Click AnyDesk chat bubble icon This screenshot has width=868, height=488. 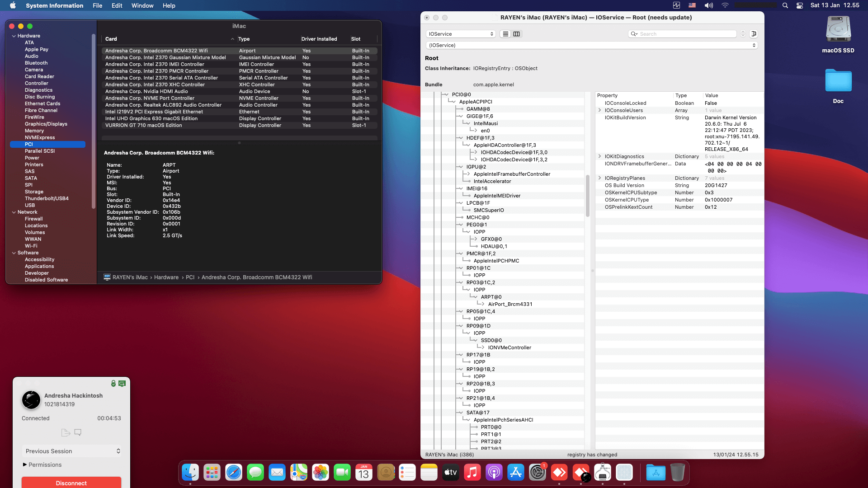[78, 432]
